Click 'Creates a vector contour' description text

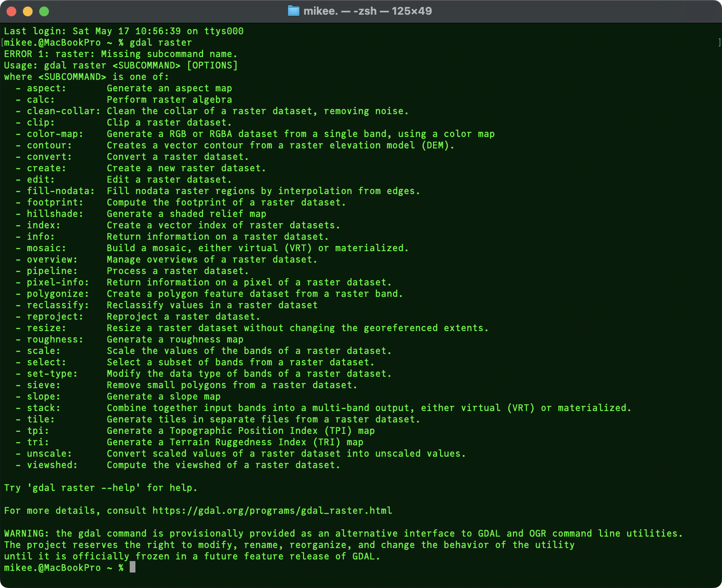pyautogui.click(x=281, y=145)
